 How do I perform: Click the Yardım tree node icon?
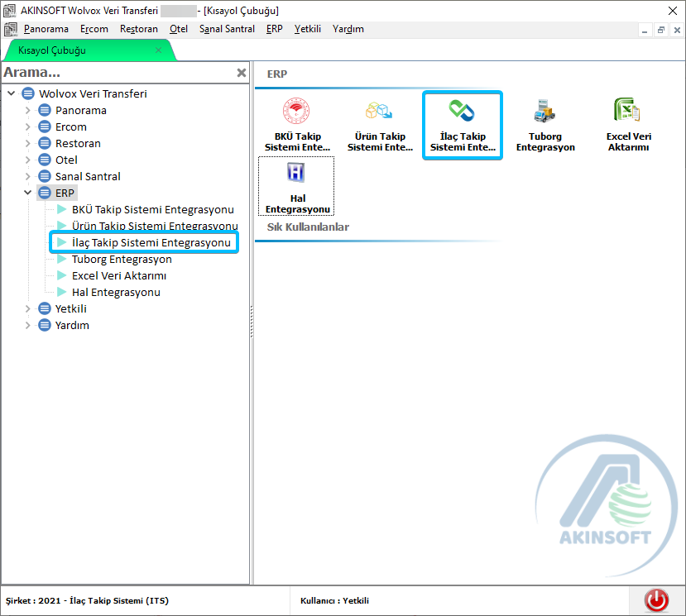45,325
